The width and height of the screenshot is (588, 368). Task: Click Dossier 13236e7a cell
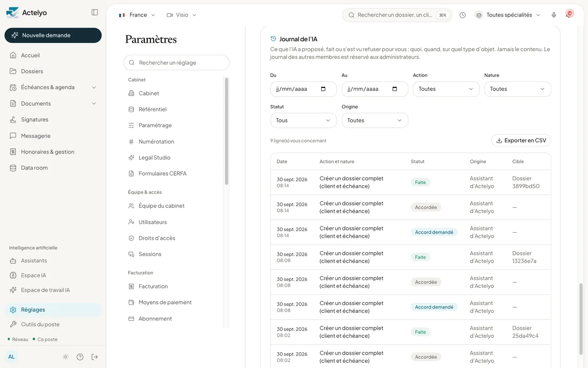click(x=524, y=257)
